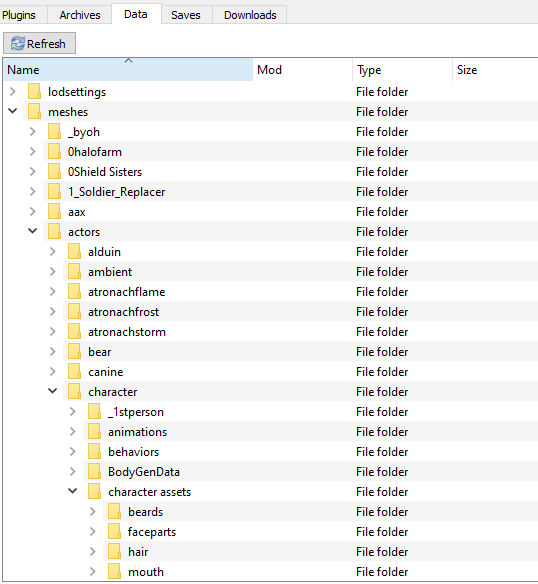Select the mouth folder name
The width and height of the screenshot is (538, 584).
tap(146, 572)
